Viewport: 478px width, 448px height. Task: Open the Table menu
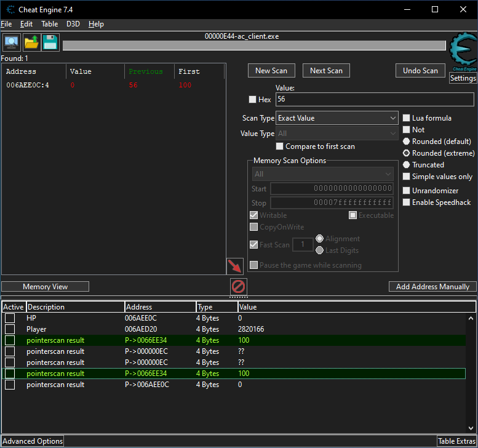(x=49, y=24)
